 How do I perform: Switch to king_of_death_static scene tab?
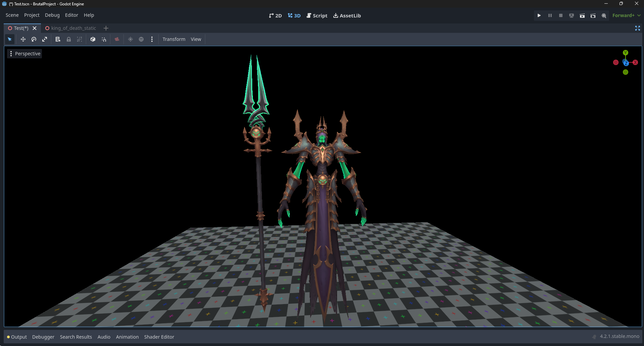(x=71, y=28)
